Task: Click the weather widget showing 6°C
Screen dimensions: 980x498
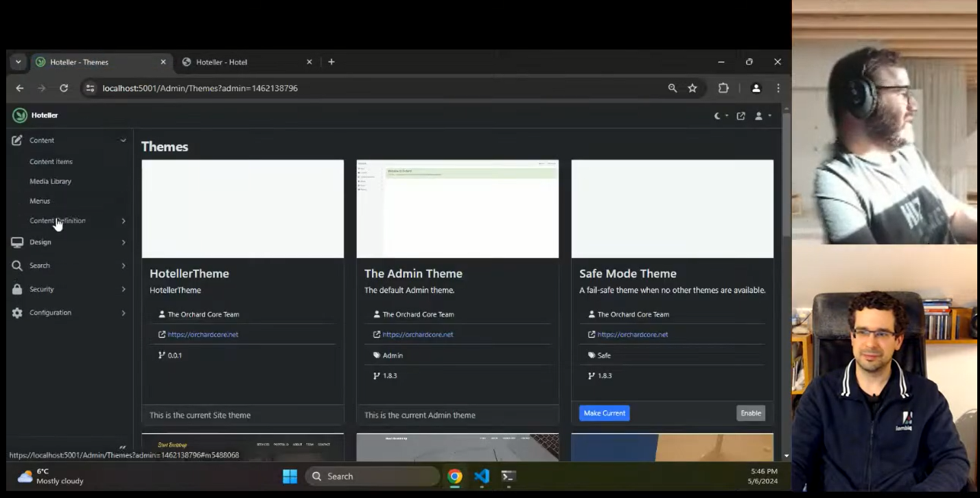Action: (x=50, y=476)
